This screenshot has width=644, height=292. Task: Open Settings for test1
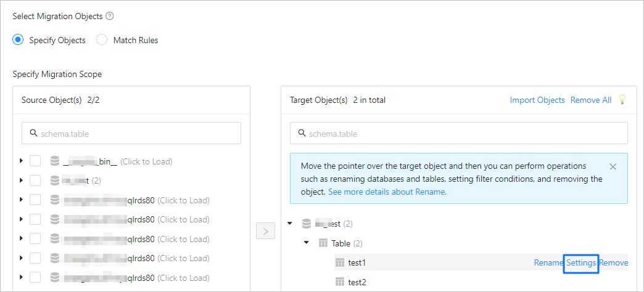tap(581, 262)
